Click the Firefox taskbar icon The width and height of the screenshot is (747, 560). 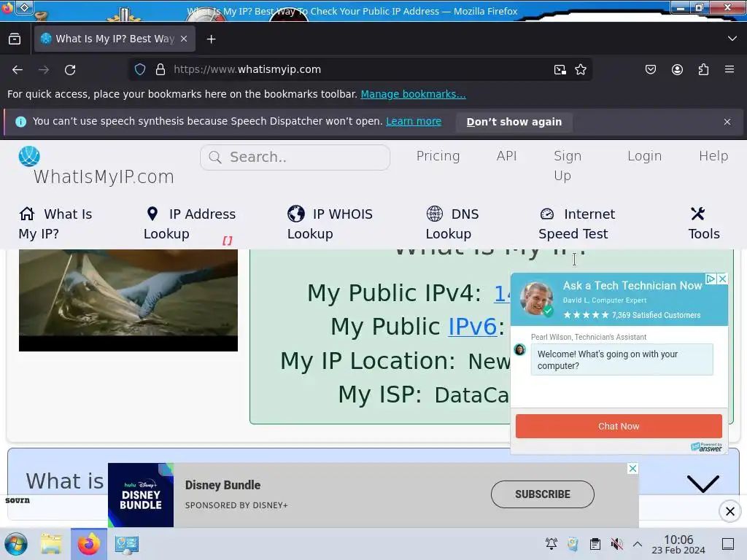point(88,544)
